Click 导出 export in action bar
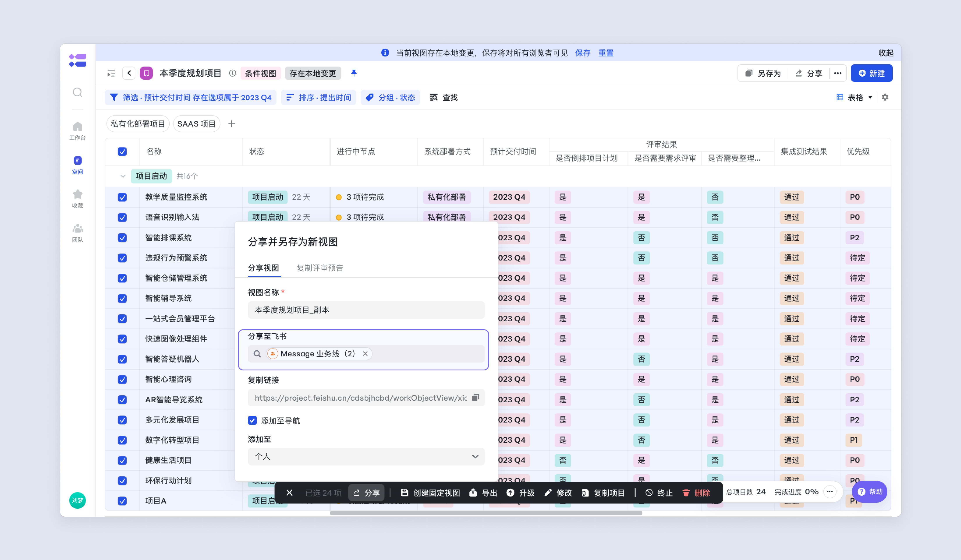Screen dimensions: 961x560 483,493
